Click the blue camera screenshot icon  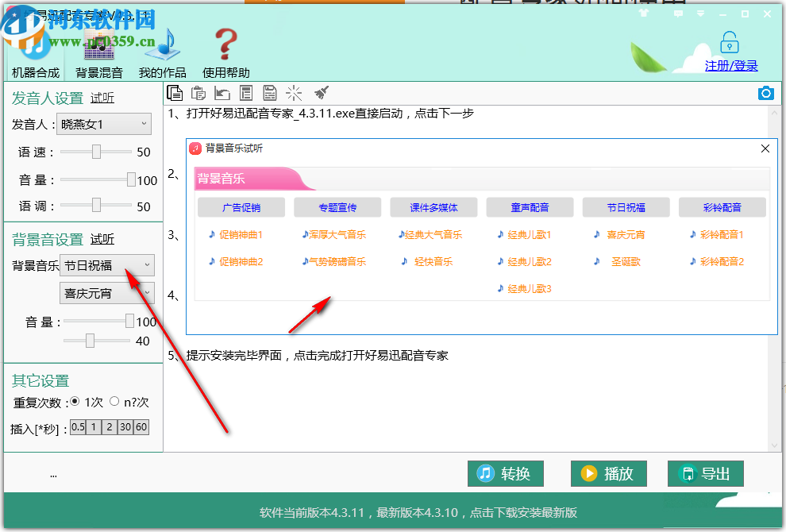point(766,93)
